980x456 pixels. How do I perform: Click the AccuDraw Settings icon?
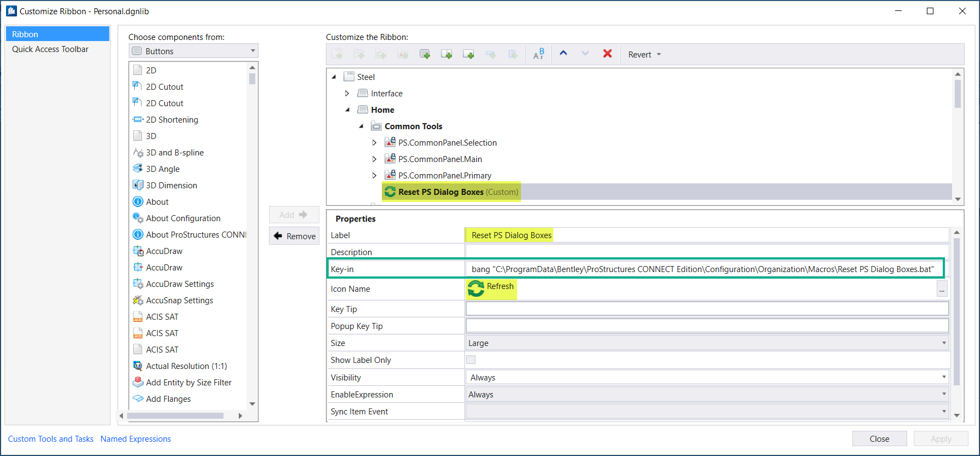point(138,284)
